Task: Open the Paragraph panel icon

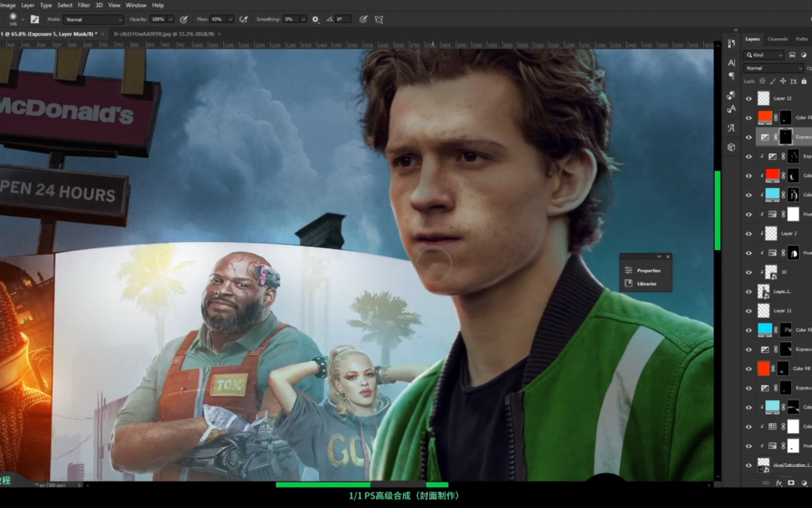Action: pyautogui.click(x=731, y=76)
